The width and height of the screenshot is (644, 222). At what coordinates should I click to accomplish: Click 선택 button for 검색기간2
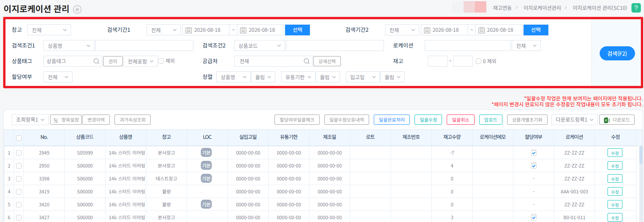pyautogui.click(x=536, y=30)
